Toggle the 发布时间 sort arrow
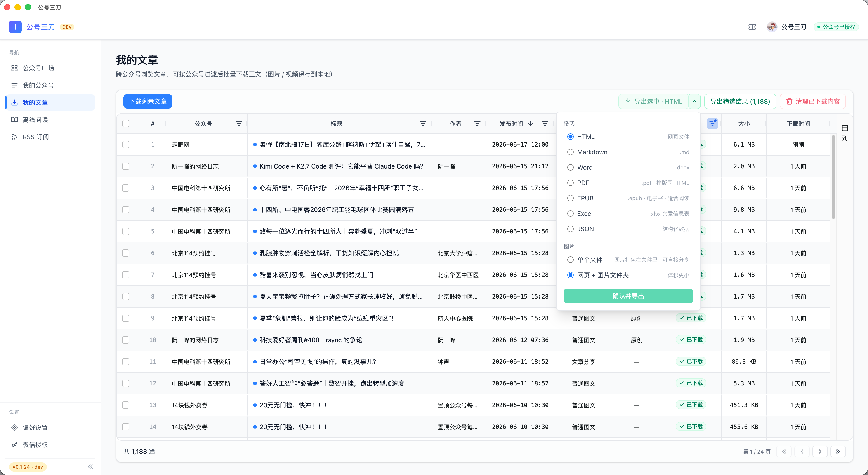 (530, 124)
